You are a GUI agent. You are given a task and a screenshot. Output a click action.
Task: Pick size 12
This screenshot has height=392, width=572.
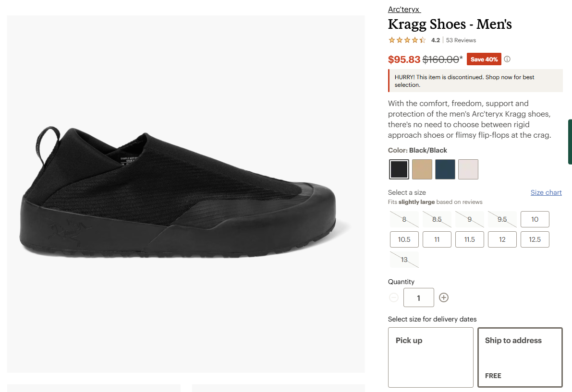(x=502, y=239)
